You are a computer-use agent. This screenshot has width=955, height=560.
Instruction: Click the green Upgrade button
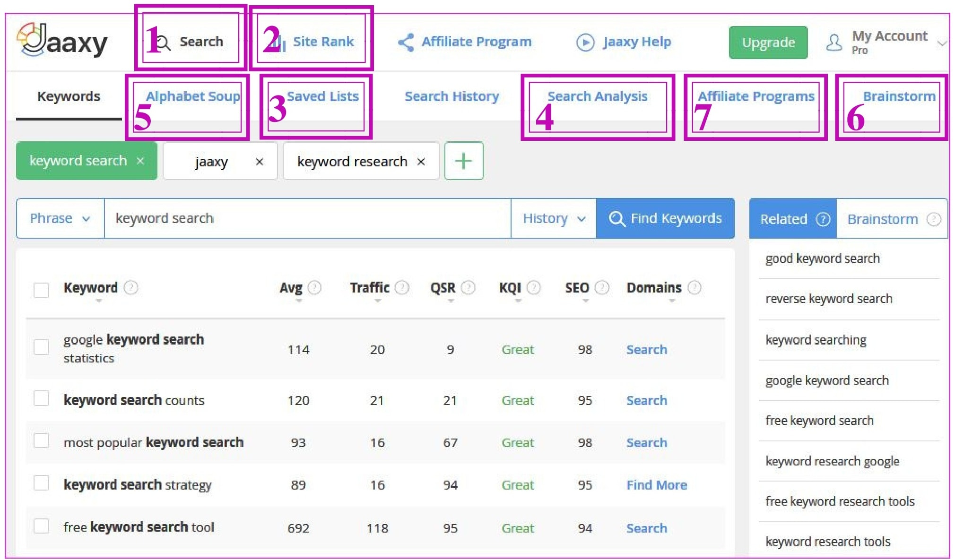click(x=768, y=43)
